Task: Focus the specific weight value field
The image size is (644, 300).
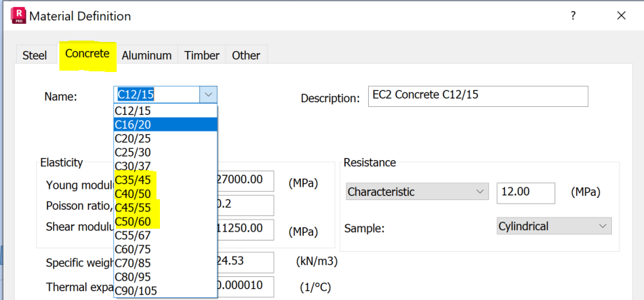Action: (245, 263)
